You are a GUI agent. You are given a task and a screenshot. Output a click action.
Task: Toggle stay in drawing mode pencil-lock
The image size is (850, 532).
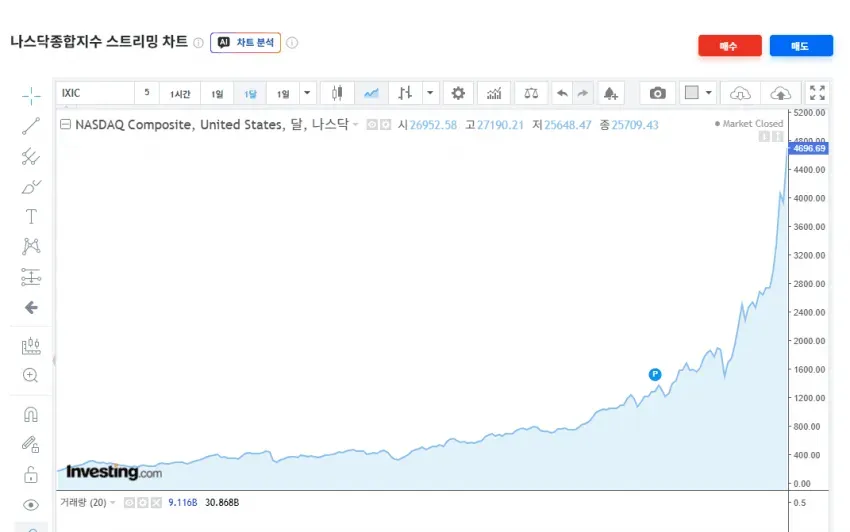31,445
